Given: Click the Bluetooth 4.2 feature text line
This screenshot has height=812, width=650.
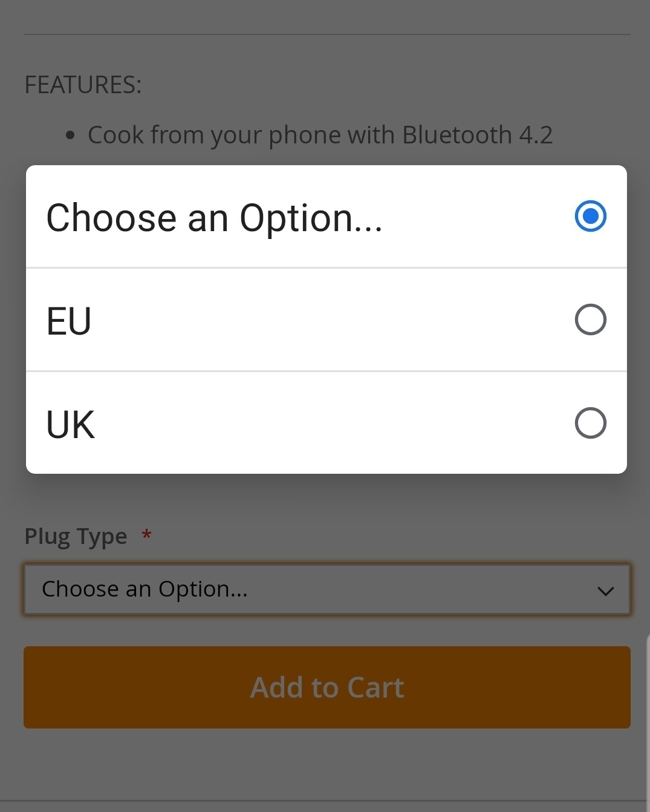Looking at the screenshot, I should pyautogui.click(x=320, y=135).
